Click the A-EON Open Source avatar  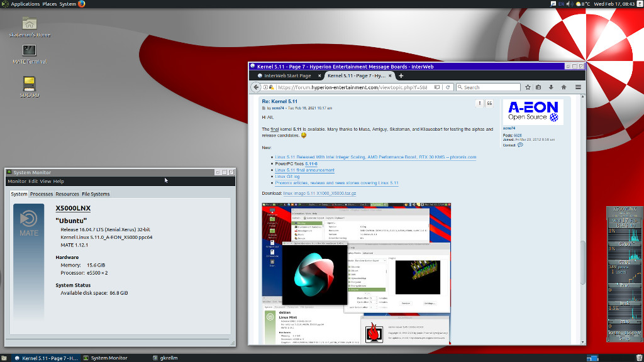click(x=533, y=112)
